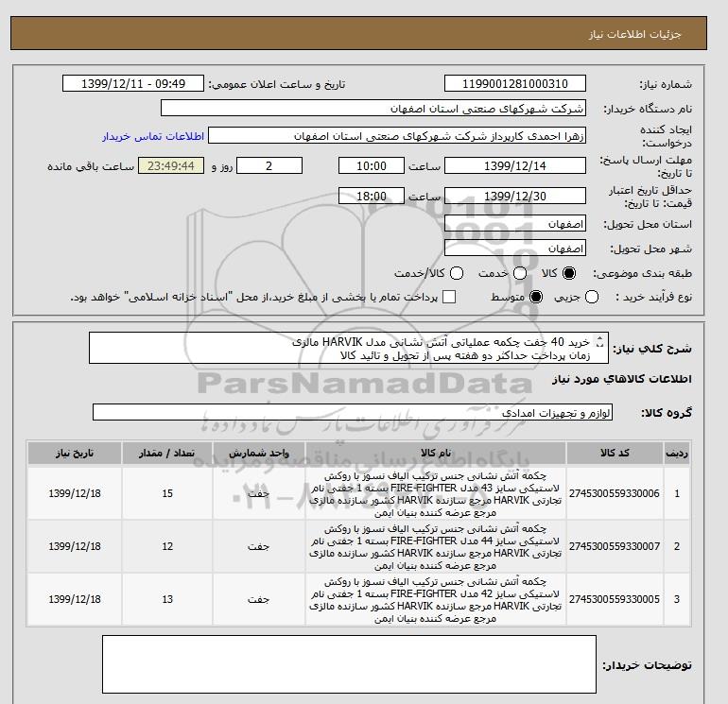This screenshot has height=704, width=728.
Task: Click quantity 12 in row 2
Action: [167, 546]
